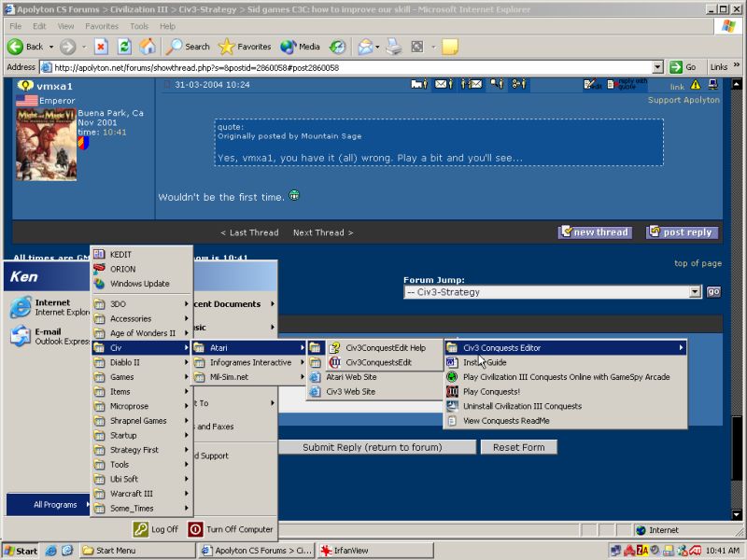This screenshot has width=747, height=560.
Task: Click the Last Thread link
Action: coord(249,232)
